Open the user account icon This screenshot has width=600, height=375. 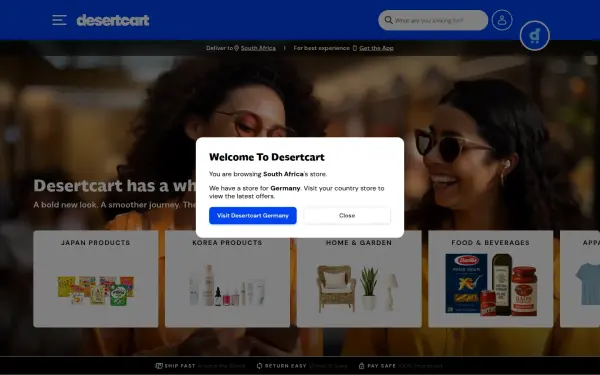[502, 20]
